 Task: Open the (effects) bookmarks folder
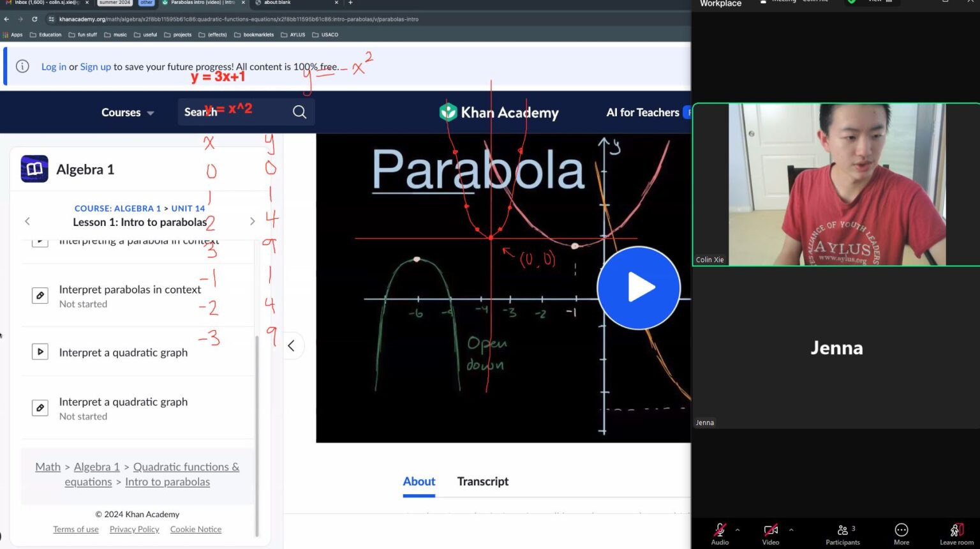coord(213,34)
